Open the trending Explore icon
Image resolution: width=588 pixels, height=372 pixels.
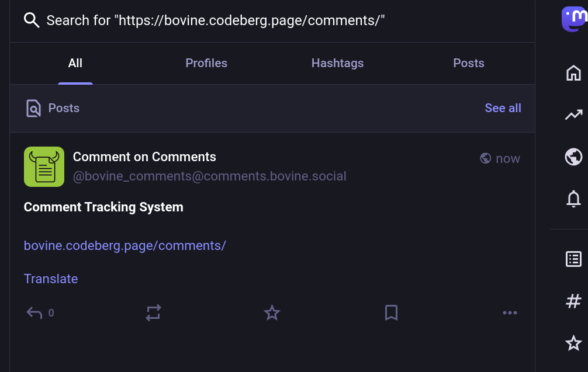[573, 115]
